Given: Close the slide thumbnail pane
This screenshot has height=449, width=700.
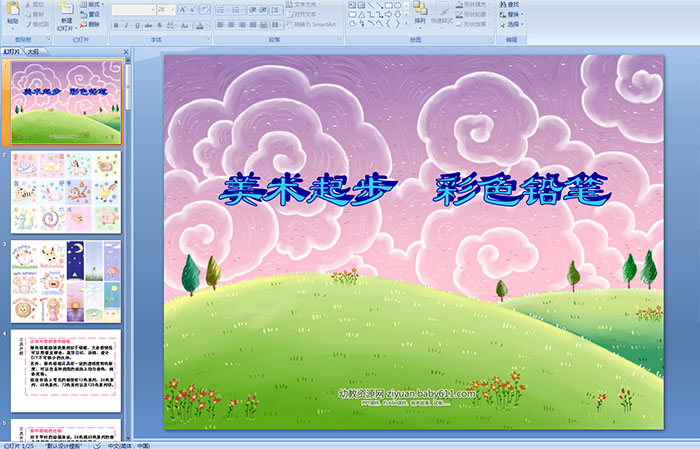Looking at the screenshot, I should tap(126, 52).
